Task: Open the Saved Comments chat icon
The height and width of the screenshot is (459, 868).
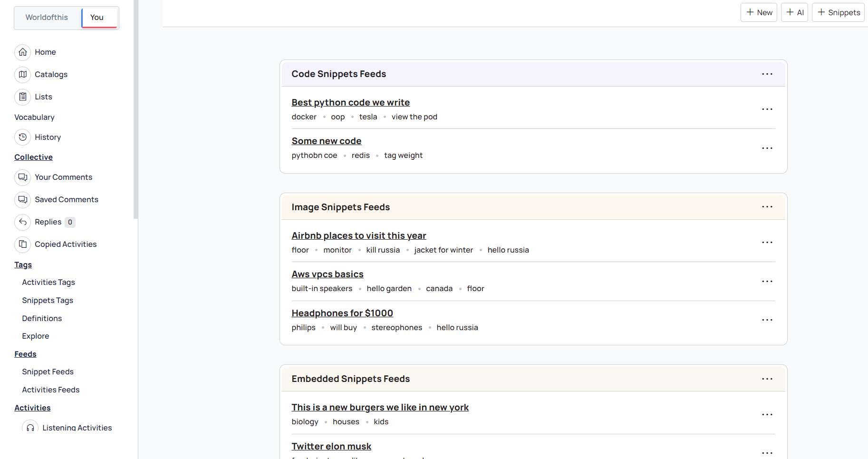Action: tap(22, 200)
